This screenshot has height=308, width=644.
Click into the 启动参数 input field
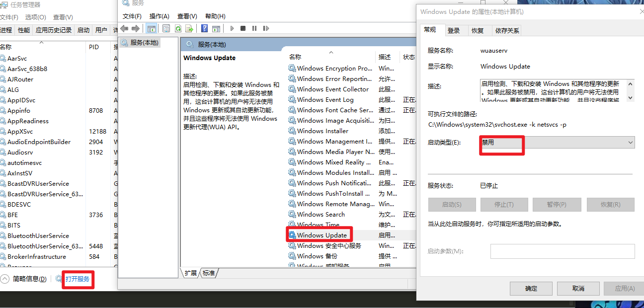click(563, 251)
